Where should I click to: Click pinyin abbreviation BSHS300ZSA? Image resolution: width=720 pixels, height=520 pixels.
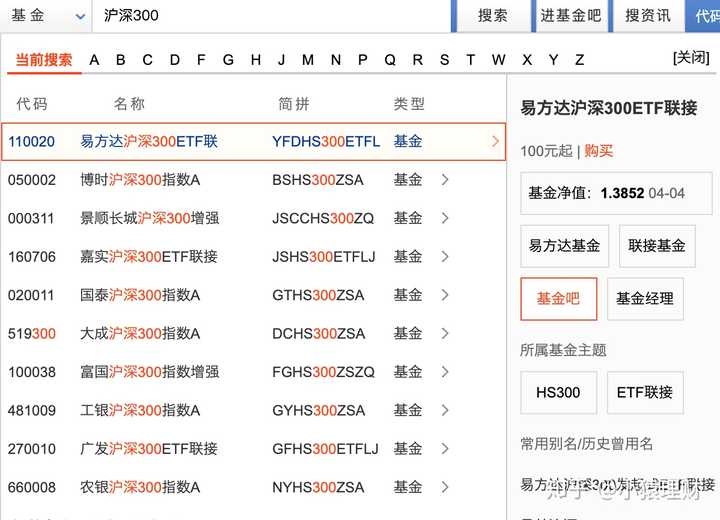(x=318, y=180)
